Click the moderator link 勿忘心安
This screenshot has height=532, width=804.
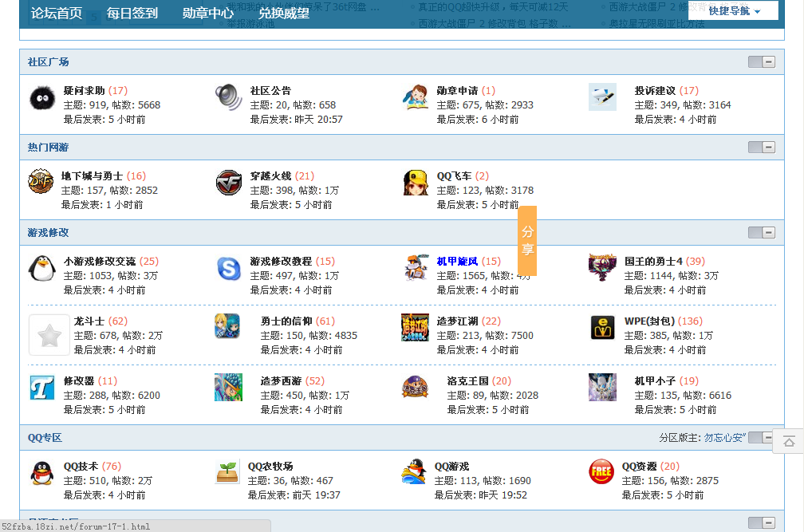point(724,438)
